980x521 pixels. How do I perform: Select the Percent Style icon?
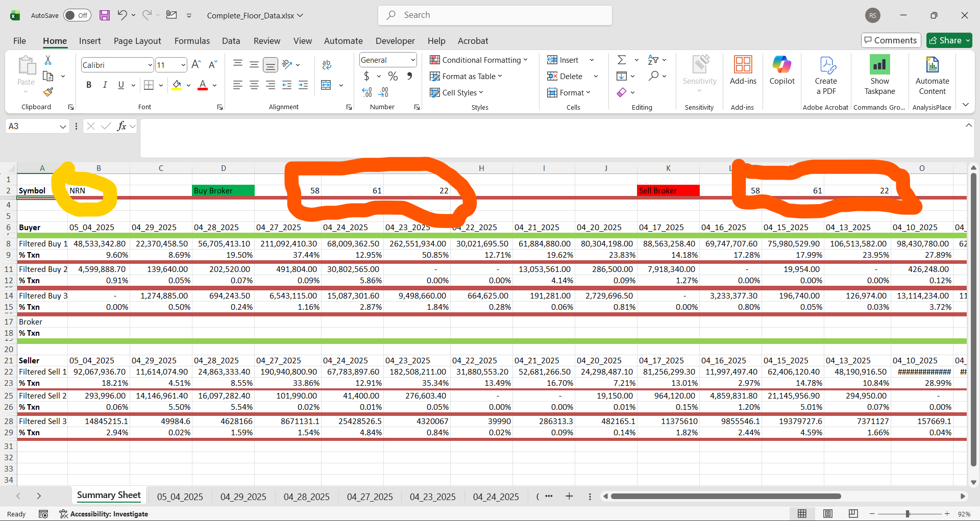point(393,76)
